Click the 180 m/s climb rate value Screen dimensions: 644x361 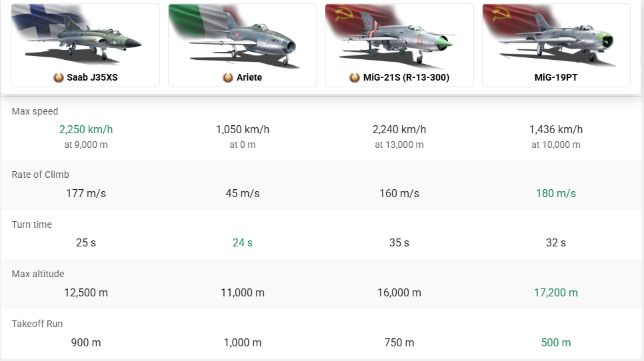click(x=556, y=193)
